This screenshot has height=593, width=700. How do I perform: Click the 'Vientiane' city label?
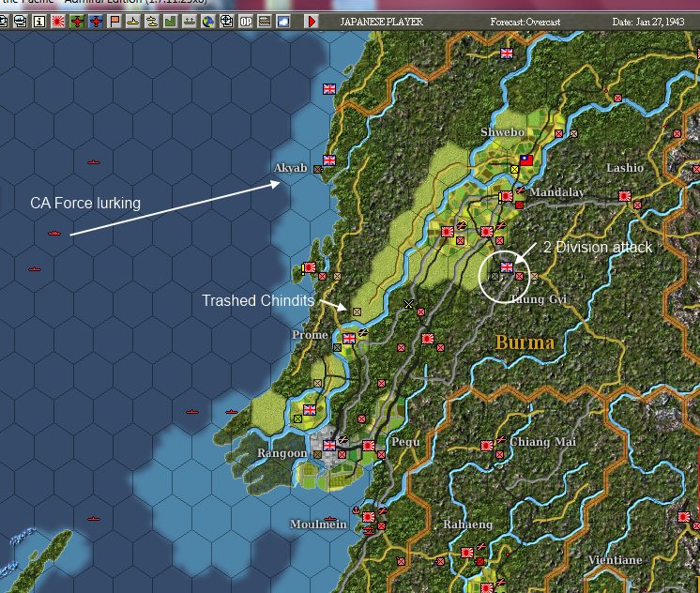616,560
